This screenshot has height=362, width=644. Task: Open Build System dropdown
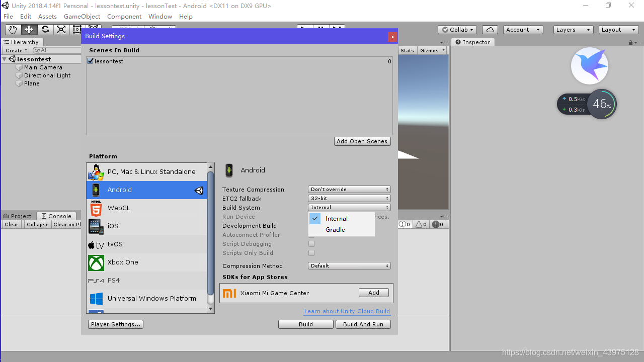coord(349,208)
